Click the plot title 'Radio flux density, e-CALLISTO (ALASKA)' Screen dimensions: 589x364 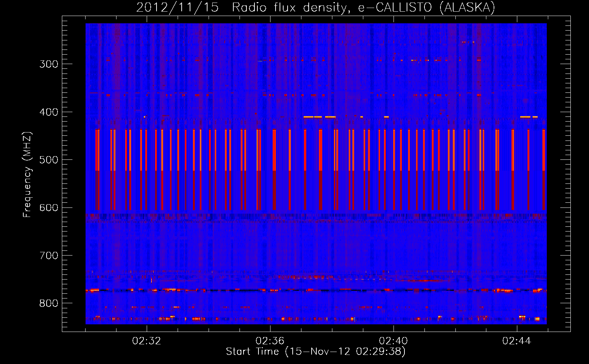(363, 7)
